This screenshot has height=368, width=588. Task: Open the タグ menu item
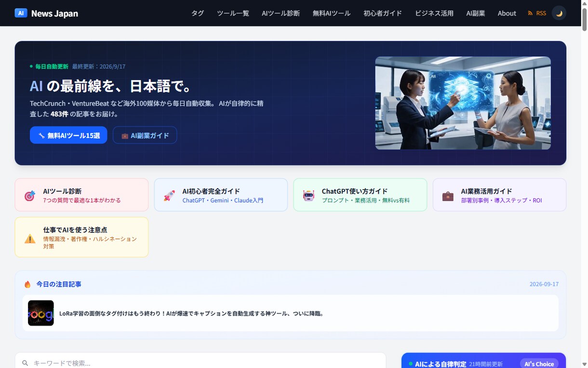click(x=198, y=13)
